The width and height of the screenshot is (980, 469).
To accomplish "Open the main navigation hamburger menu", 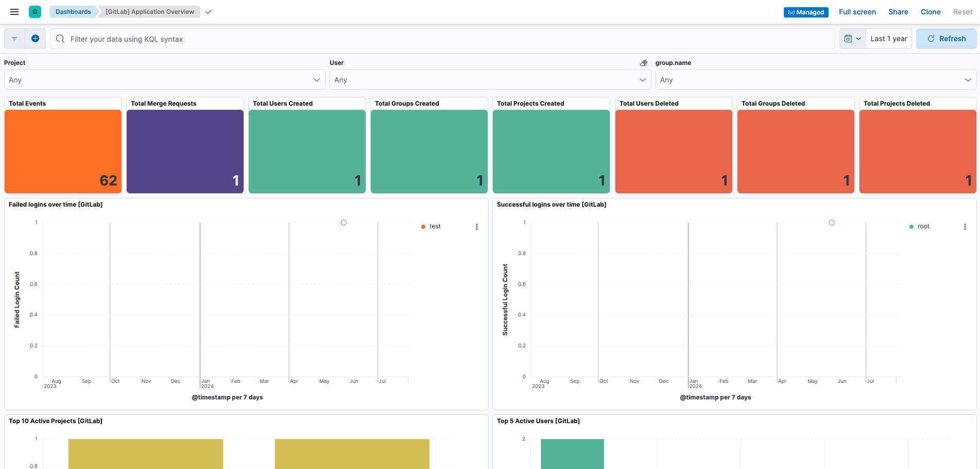I will [x=14, y=12].
